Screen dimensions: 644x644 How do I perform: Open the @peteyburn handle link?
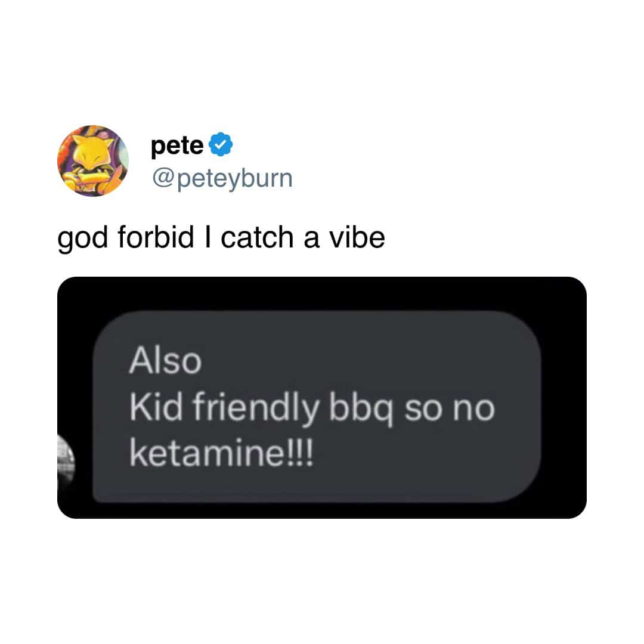click(222, 179)
